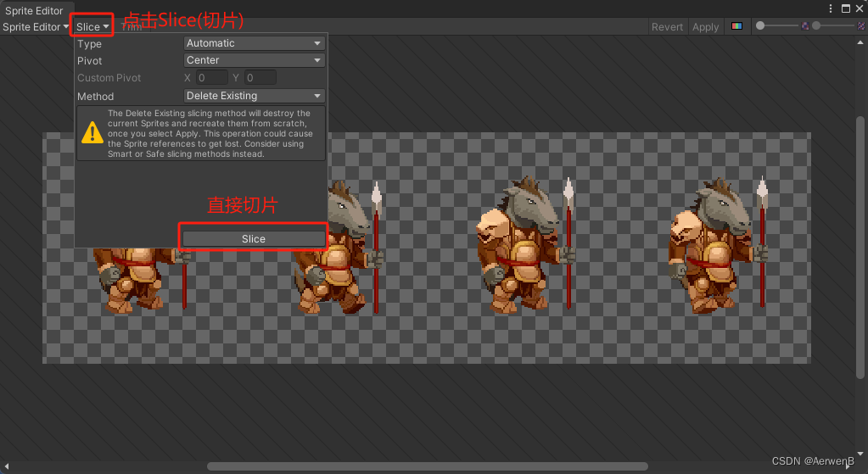868x474 pixels.
Task: Click the yellow warning triangle icon
Action: coord(92,133)
